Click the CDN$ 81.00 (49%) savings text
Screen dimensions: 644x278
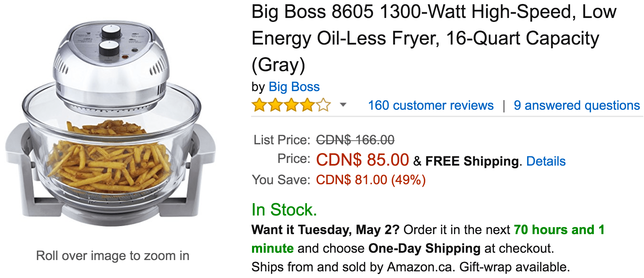pyautogui.click(x=371, y=180)
